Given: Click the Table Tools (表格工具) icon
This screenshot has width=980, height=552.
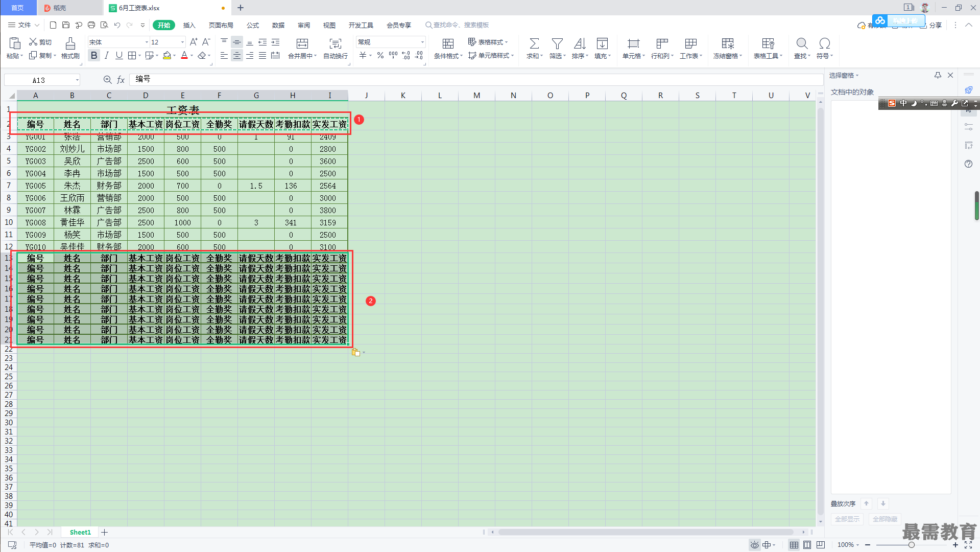Looking at the screenshot, I should [768, 43].
